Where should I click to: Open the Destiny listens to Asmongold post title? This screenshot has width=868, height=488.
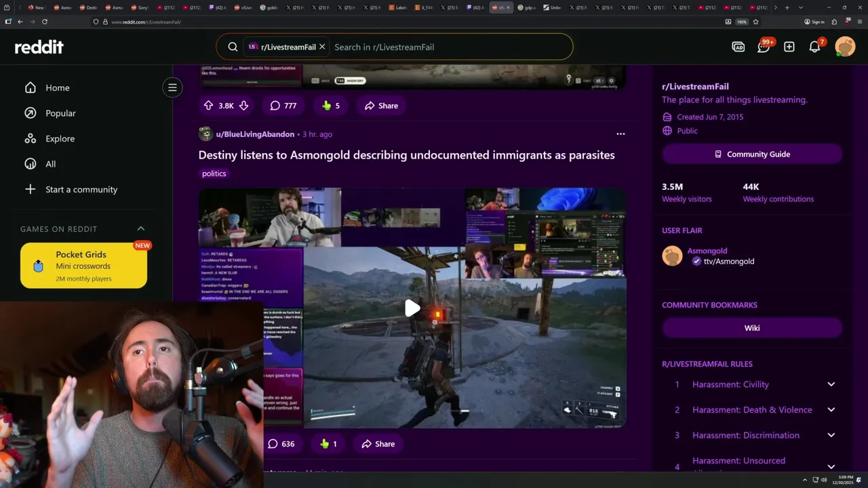[406, 155]
